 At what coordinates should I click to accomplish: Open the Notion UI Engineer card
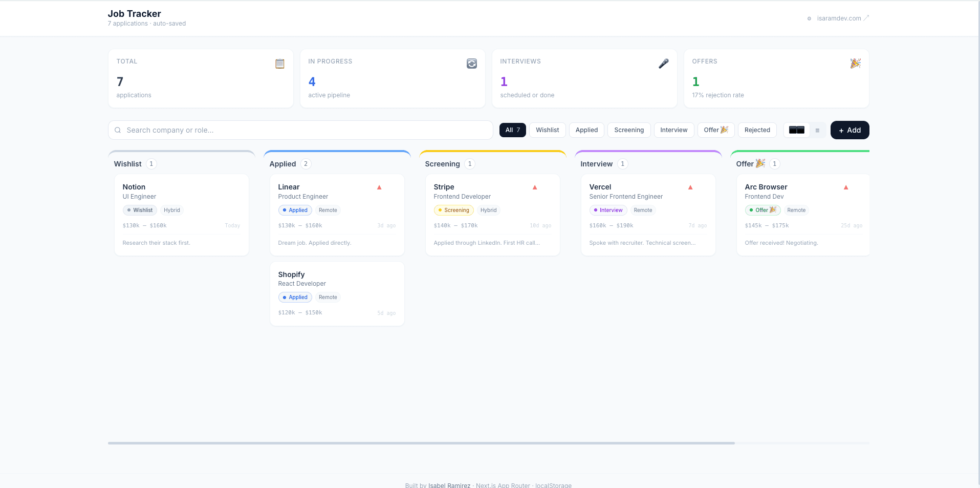(x=182, y=215)
